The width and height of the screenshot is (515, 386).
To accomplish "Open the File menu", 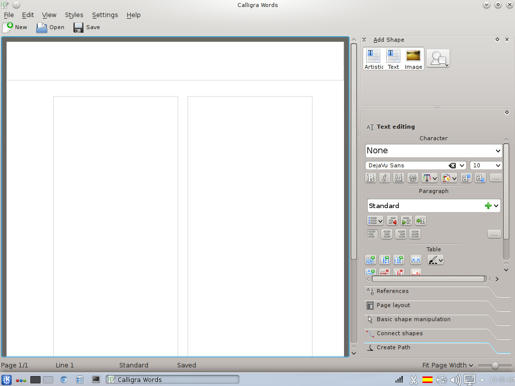I will [x=9, y=15].
